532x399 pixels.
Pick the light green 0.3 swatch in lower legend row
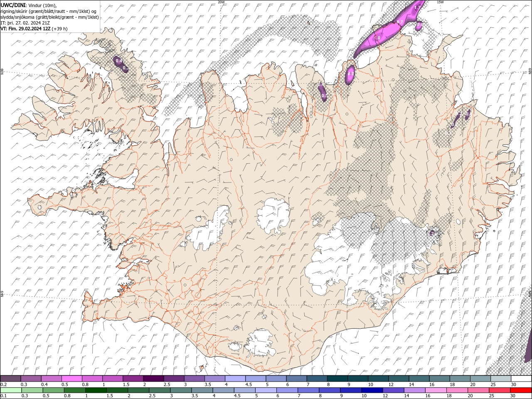pos(32,390)
